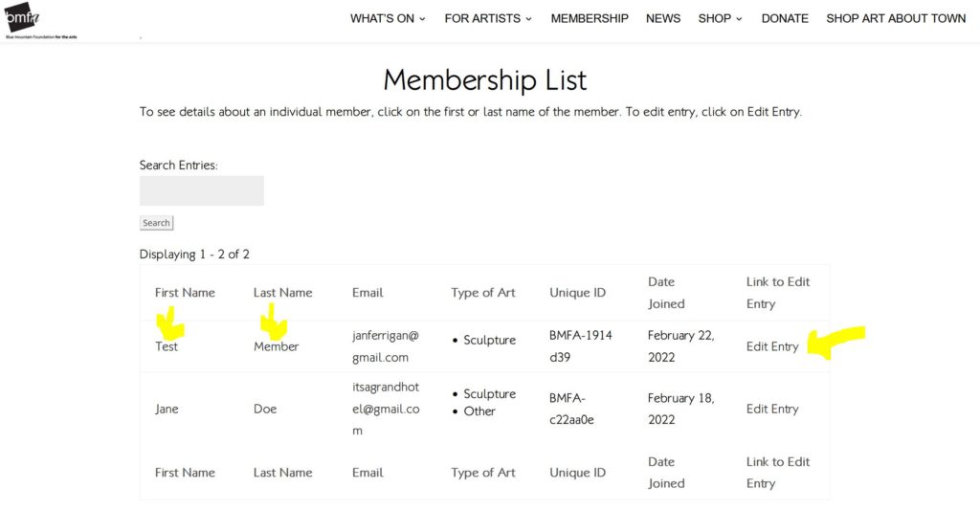Select the BMFA-c22aa0e unique ID cell
The image size is (980, 510).
click(x=571, y=409)
